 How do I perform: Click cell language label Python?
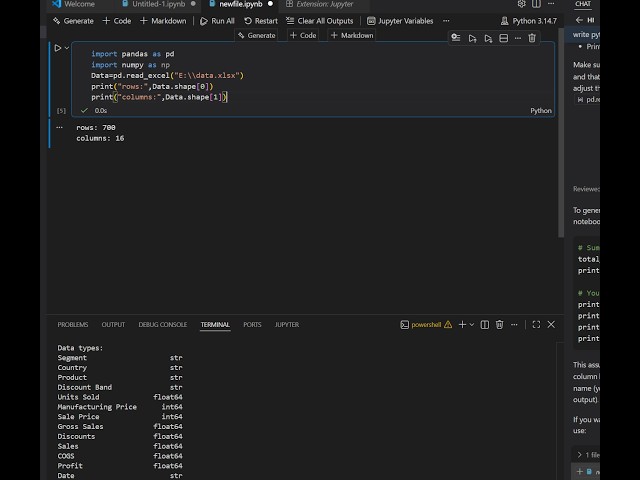pos(541,111)
